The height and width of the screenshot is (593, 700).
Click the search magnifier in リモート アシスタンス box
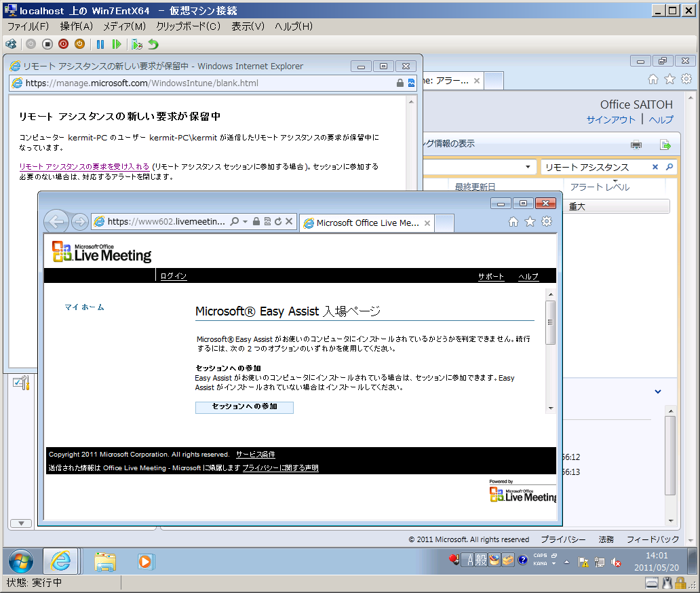coord(669,167)
